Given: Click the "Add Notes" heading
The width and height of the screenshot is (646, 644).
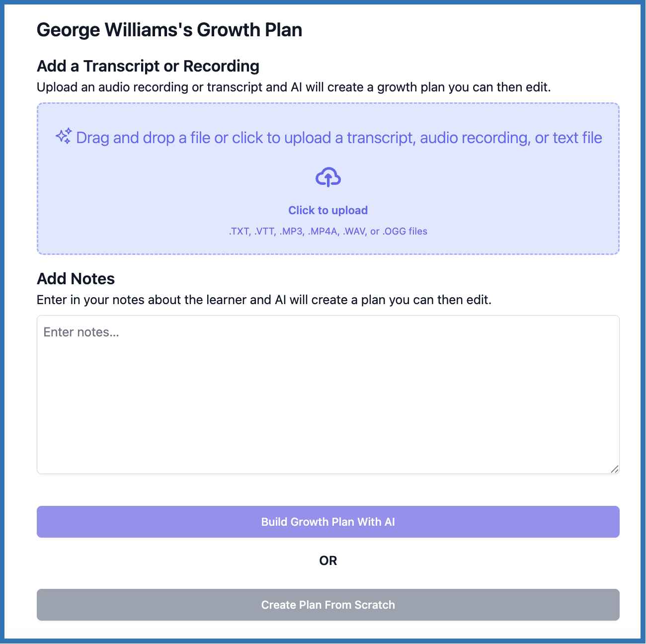Looking at the screenshot, I should coord(76,279).
